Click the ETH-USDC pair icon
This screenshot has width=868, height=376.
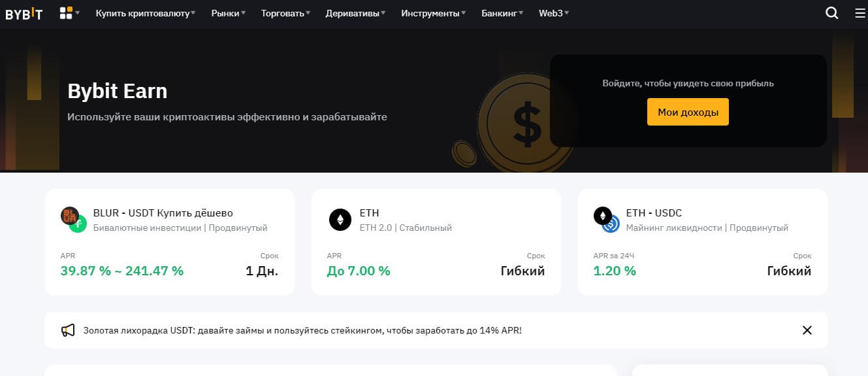point(606,220)
